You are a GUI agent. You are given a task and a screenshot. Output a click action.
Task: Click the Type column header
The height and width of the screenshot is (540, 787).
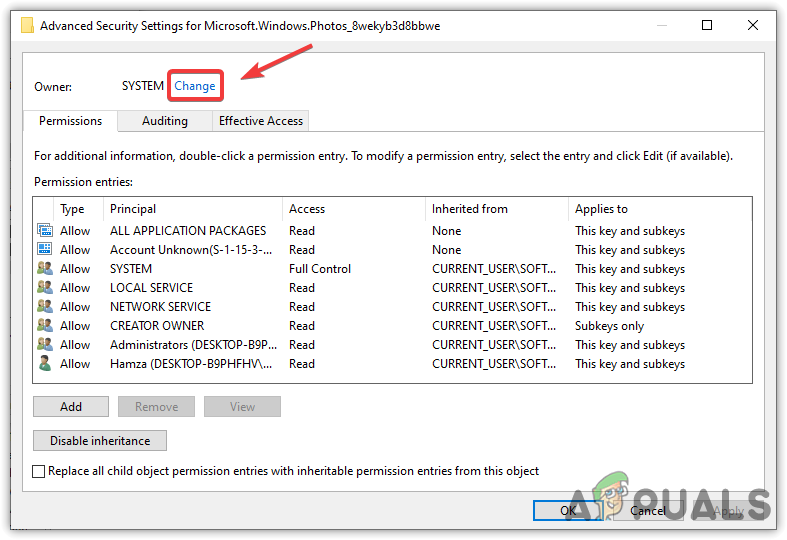78,209
